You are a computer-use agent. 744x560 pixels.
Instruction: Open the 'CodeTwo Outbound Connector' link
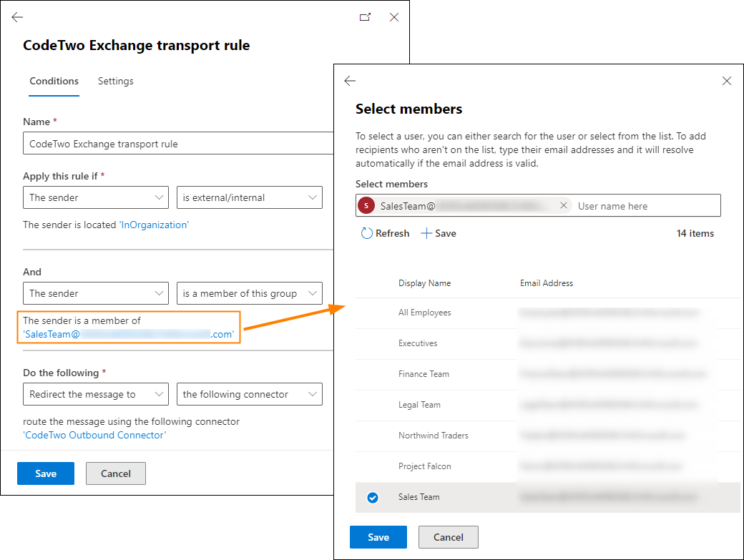[x=94, y=435]
